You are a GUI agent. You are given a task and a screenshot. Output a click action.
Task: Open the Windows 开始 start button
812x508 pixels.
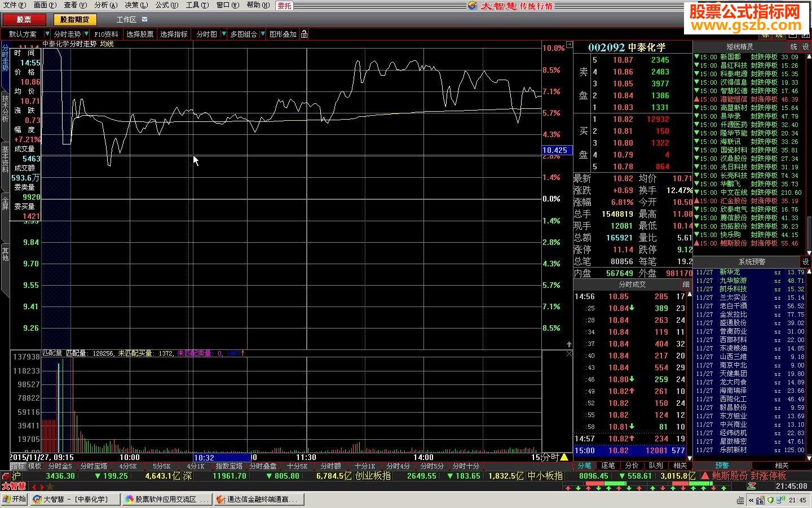[x=14, y=499]
